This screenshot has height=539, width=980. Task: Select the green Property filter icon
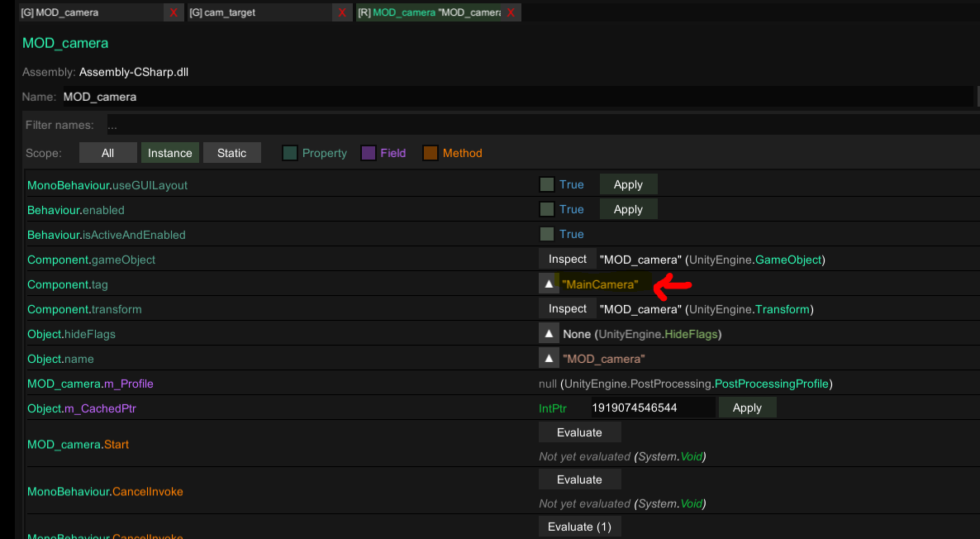[288, 153]
